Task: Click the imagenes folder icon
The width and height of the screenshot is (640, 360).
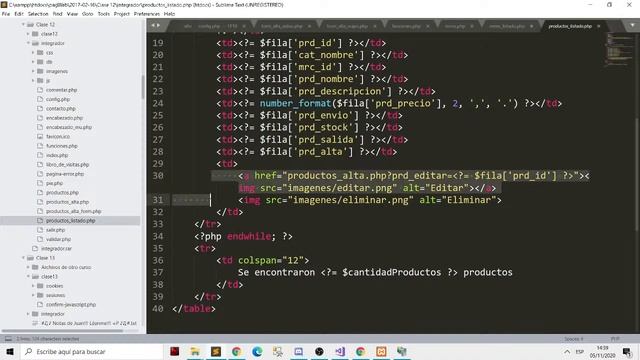Action: (40, 71)
